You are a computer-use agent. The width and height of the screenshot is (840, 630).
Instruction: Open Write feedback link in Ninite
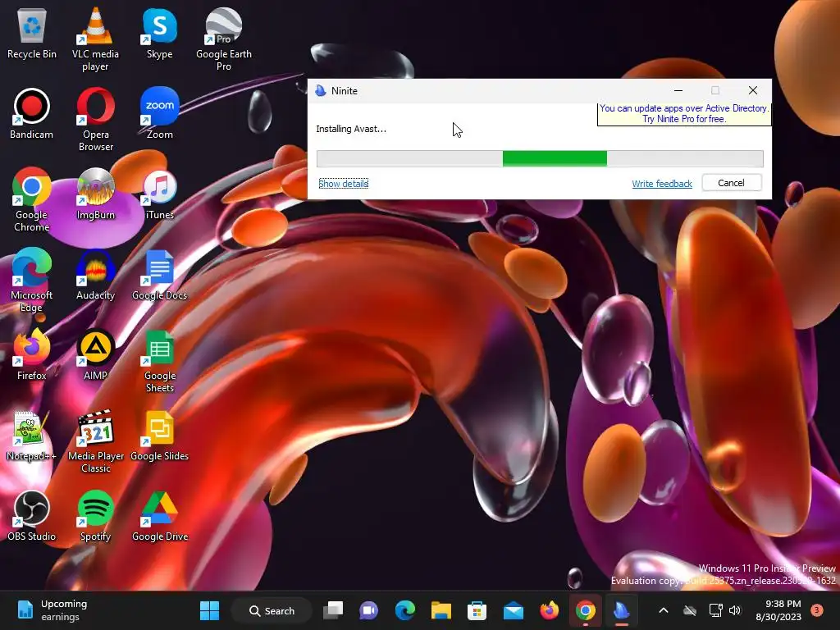tap(662, 184)
